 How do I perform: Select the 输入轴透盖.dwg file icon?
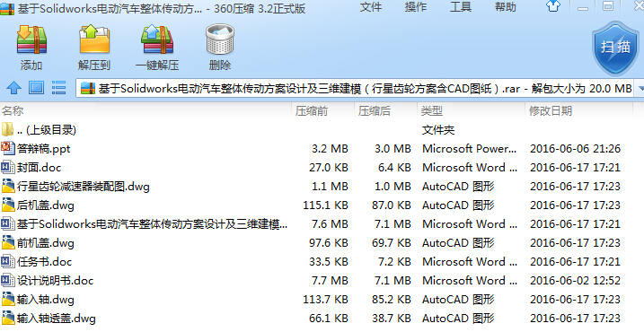pyautogui.click(x=7, y=318)
